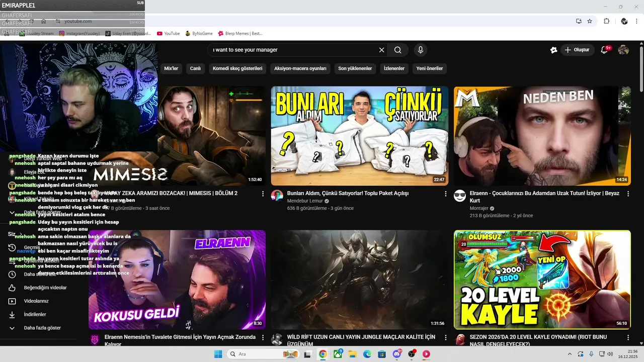Open YouTube notifications bell
This screenshot has width=644, height=362.
tap(605, 50)
